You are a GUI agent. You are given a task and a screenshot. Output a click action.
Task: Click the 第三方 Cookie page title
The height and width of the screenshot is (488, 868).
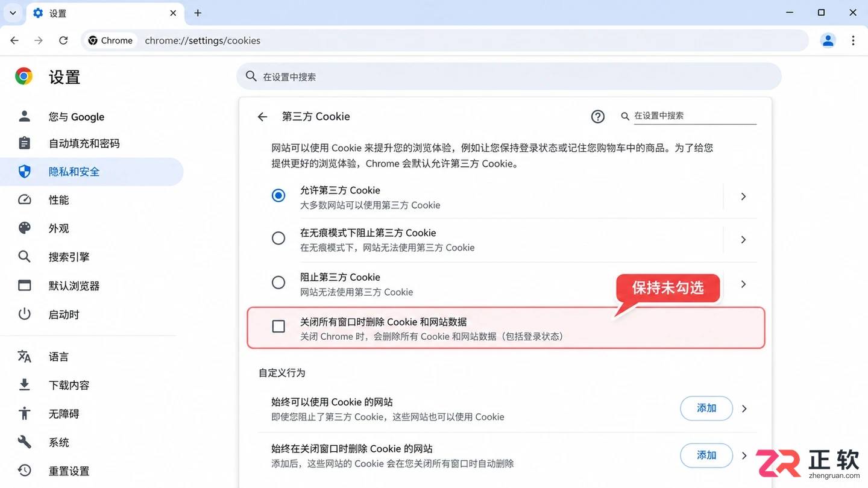316,116
